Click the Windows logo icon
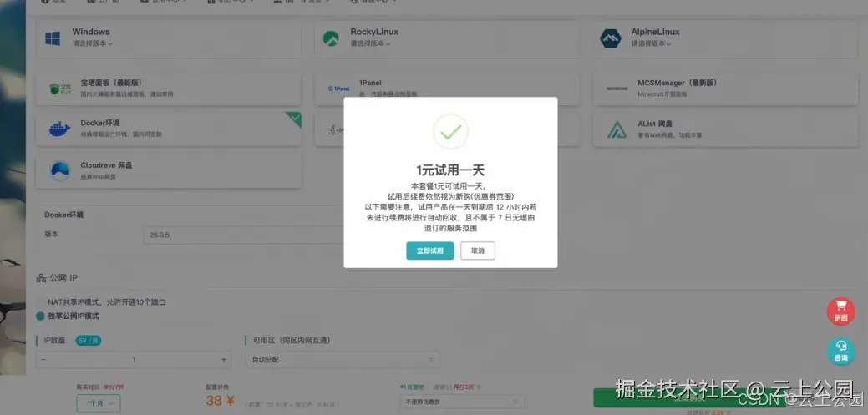 tap(53, 38)
